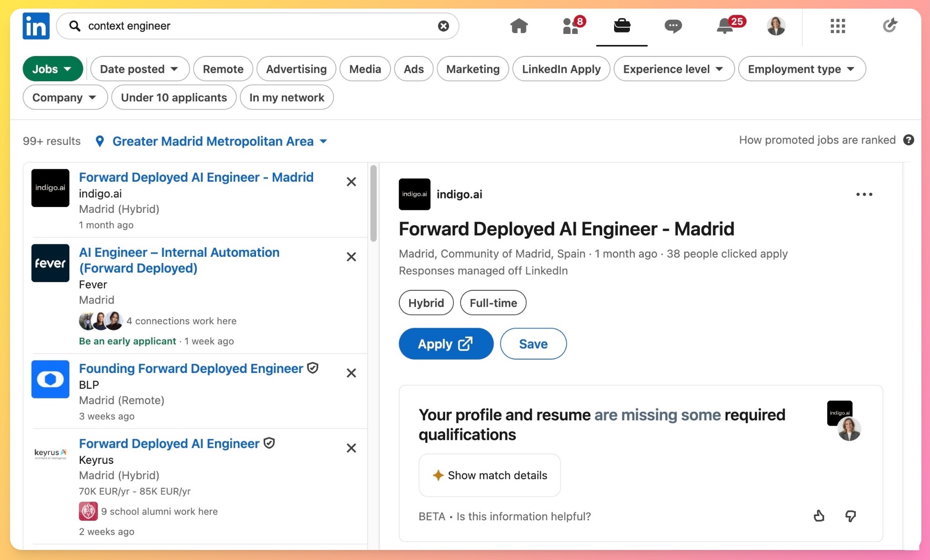
Task: Open the Jobs category dropdown
Action: tap(53, 69)
